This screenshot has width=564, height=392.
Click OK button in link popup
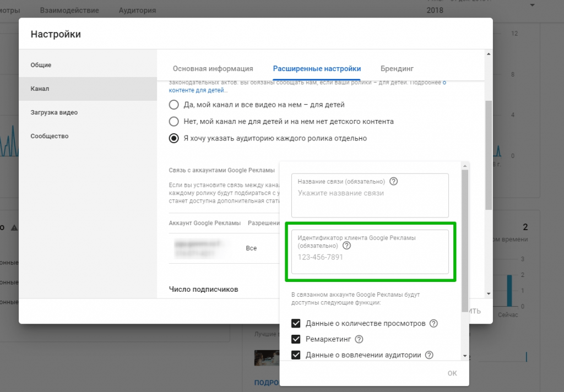point(452,373)
